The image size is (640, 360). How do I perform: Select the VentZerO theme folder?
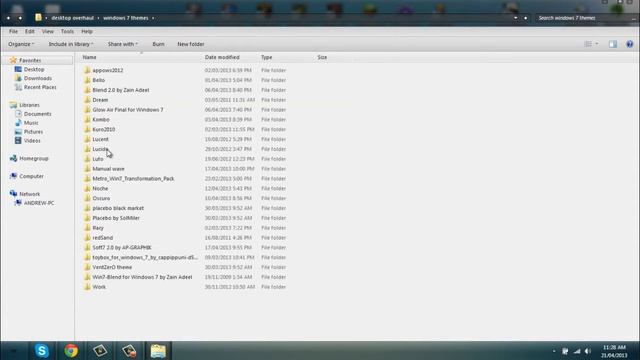112,267
